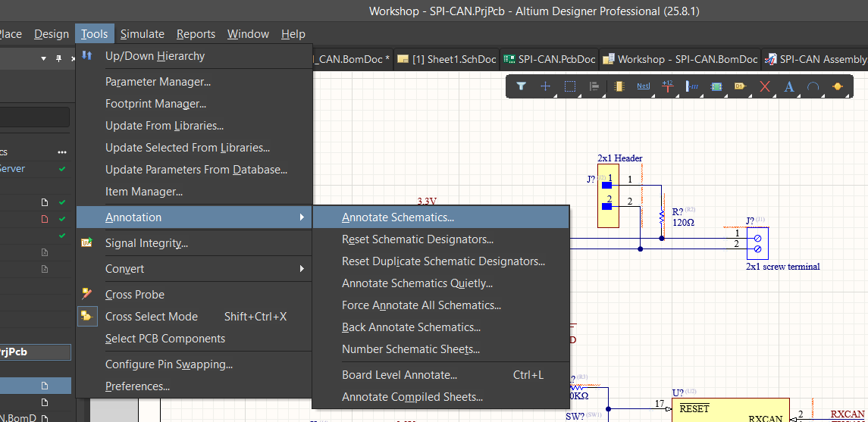
Task: Toggle the Cross Select Mode icon
Action: 87,317
